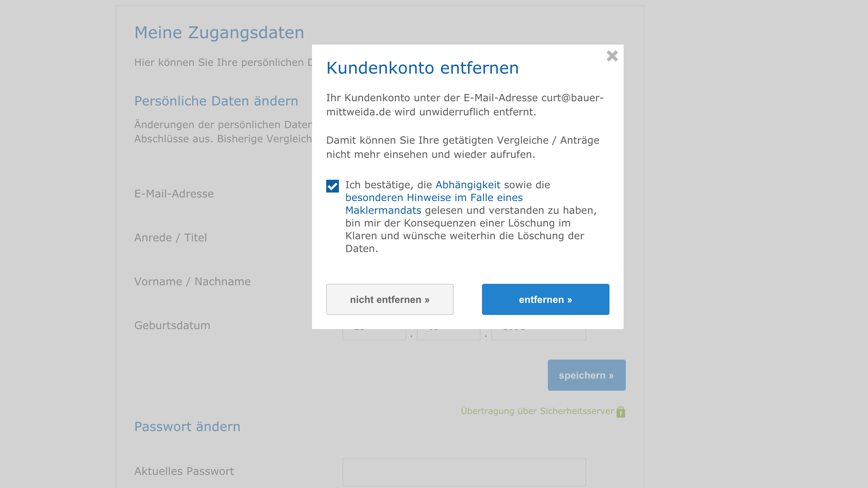The height and width of the screenshot is (488, 868).
Task: Click the 'Vorname / Nachname' form label
Action: click(192, 282)
